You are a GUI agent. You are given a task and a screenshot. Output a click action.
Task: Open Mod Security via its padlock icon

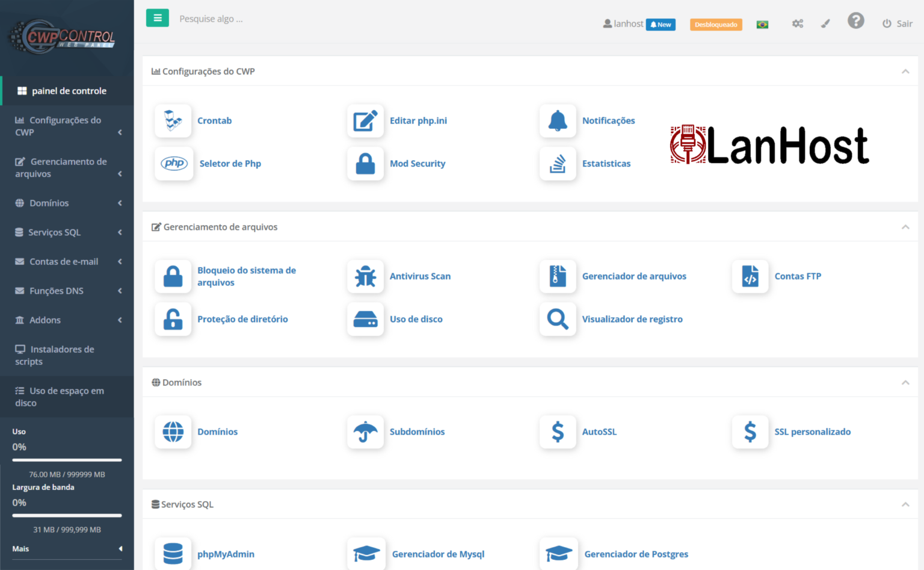(x=365, y=163)
